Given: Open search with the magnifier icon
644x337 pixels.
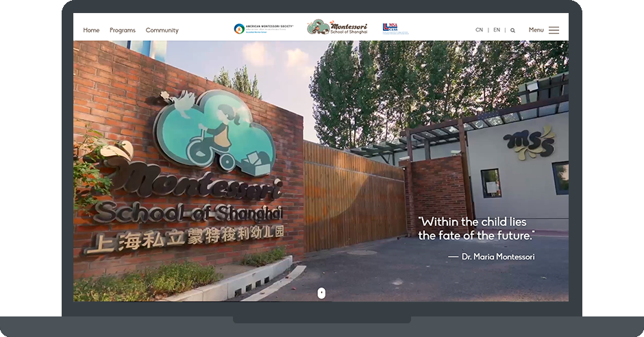Looking at the screenshot, I should 512,30.
